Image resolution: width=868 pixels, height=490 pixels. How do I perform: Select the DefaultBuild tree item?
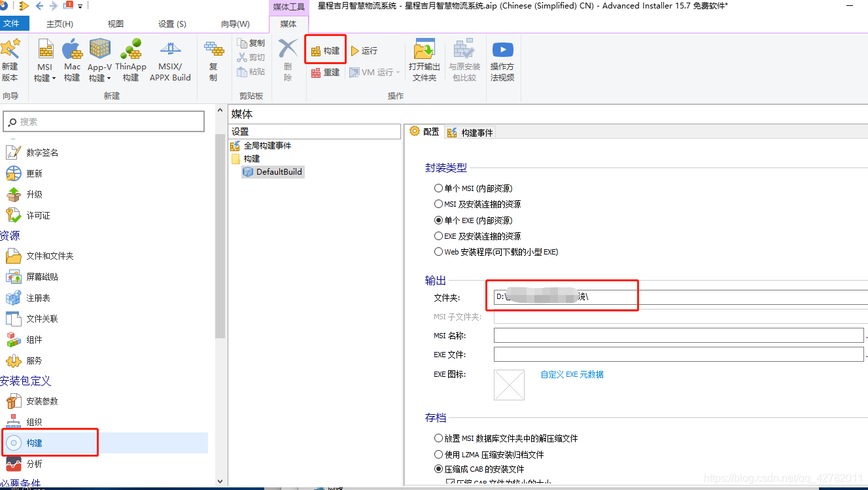pyautogui.click(x=273, y=172)
